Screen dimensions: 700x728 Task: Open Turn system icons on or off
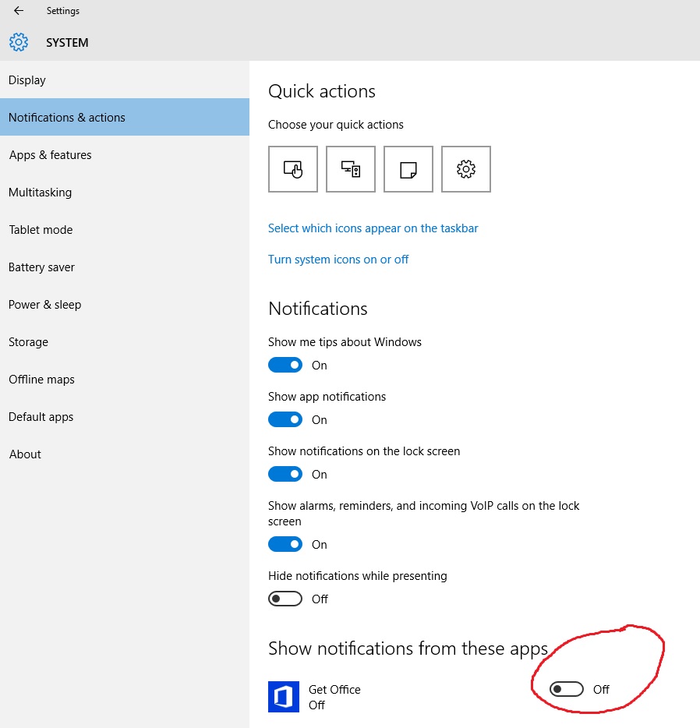coord(338,260)
